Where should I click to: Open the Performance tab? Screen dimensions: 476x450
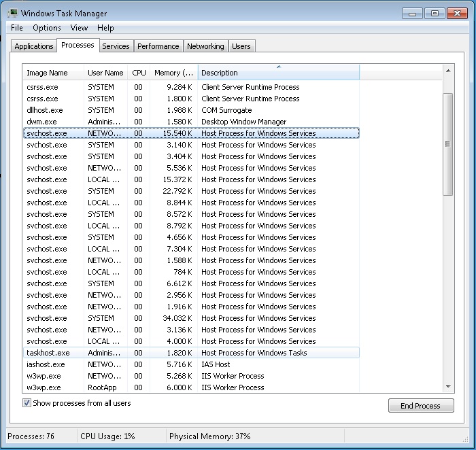click(158, 46)
